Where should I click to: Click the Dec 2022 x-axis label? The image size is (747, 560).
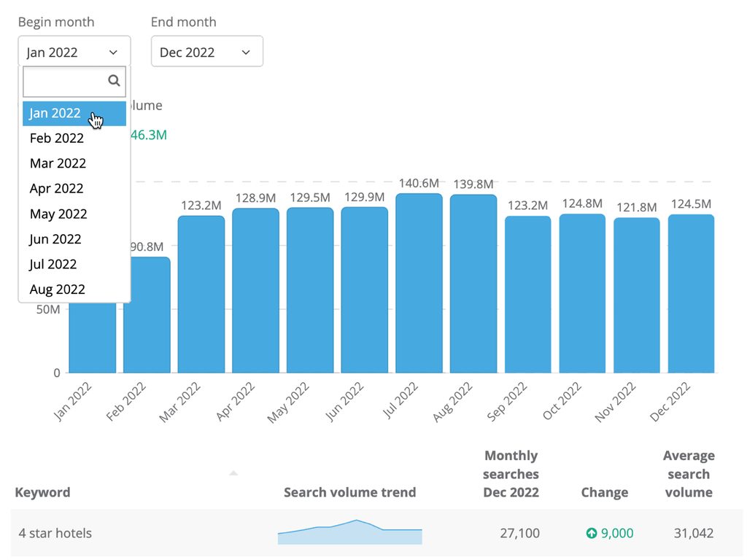[x=670, y=402]
